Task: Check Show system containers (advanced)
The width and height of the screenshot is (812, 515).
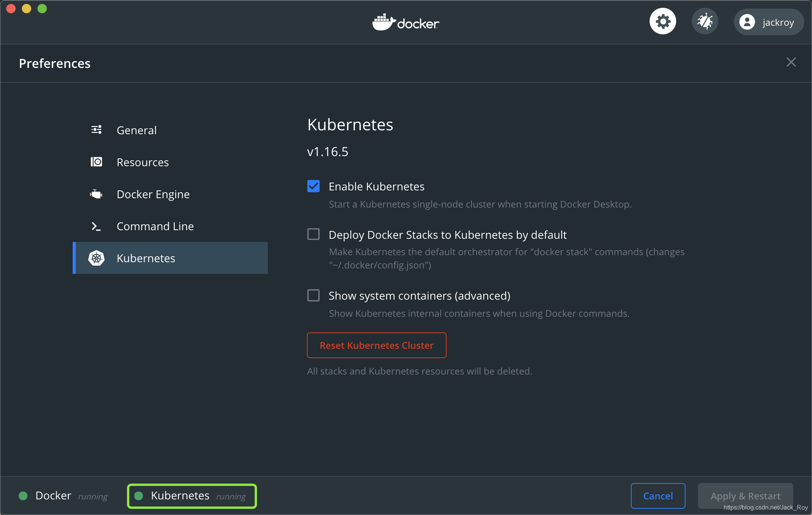Action: [313, 295]
